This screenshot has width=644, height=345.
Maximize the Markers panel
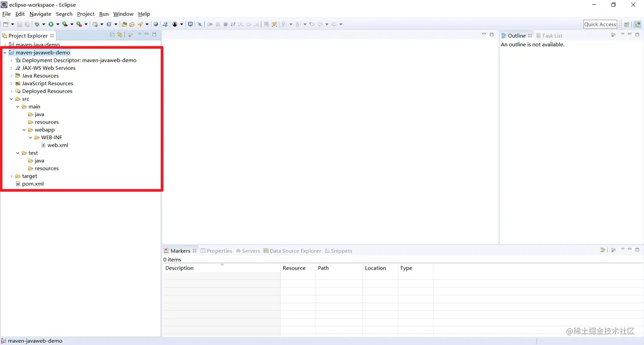coord(637,250)
